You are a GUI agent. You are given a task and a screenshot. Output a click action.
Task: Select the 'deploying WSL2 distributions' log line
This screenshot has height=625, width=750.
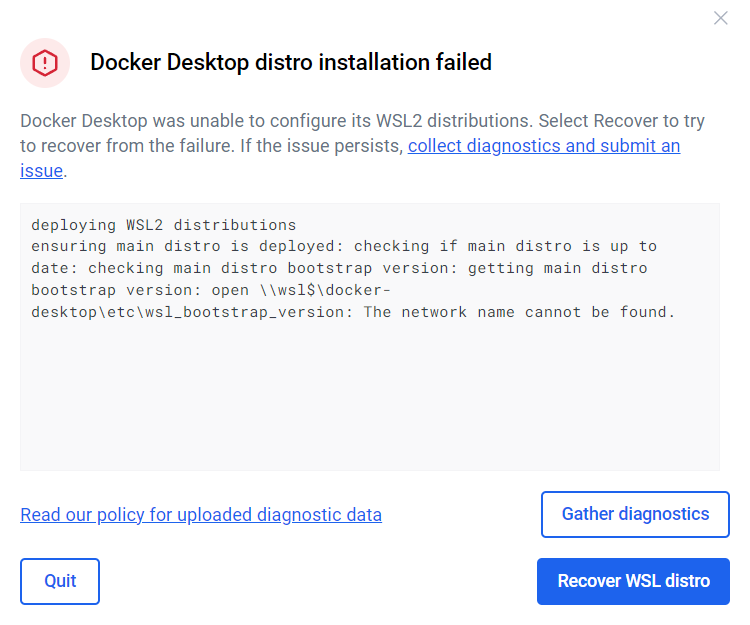coord(164,225)
